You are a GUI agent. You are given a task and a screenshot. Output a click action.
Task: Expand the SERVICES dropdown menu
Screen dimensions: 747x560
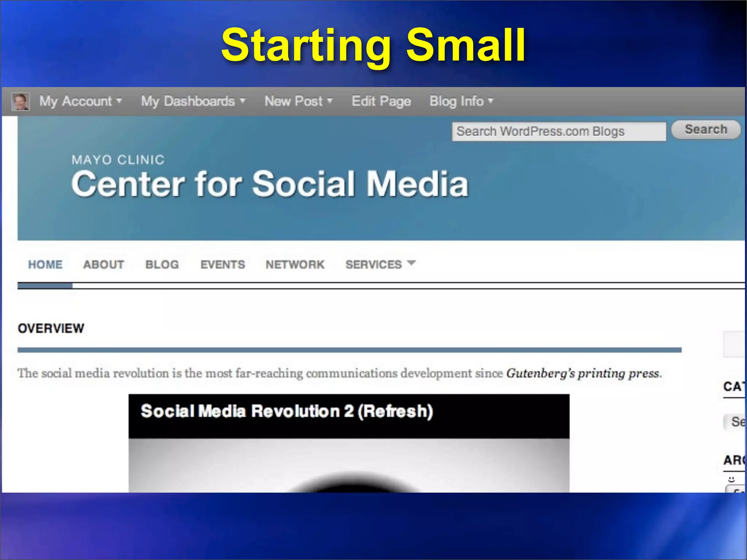tap(380, 264)
